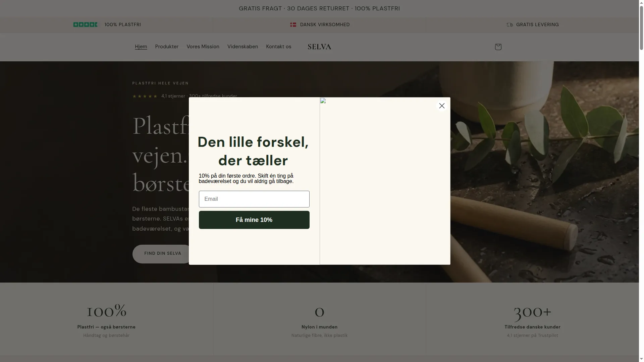Go to the Hjem menu item
Viewport: 644px width, 362px height.
pyautogui.click(x=141, y=47)
